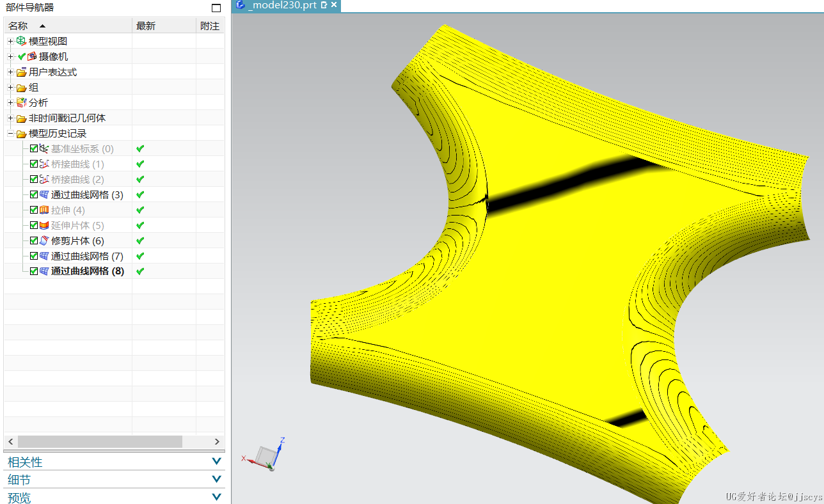Select the 修剪片体 (6) feature row
824x504 pixels.
click(115, 240)
